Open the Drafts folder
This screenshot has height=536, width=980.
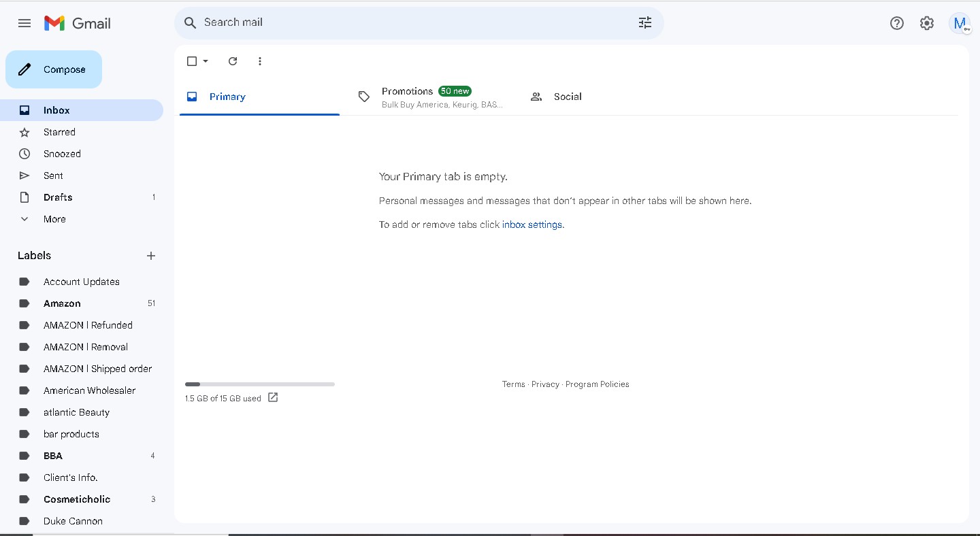click(x=82, y=197)
